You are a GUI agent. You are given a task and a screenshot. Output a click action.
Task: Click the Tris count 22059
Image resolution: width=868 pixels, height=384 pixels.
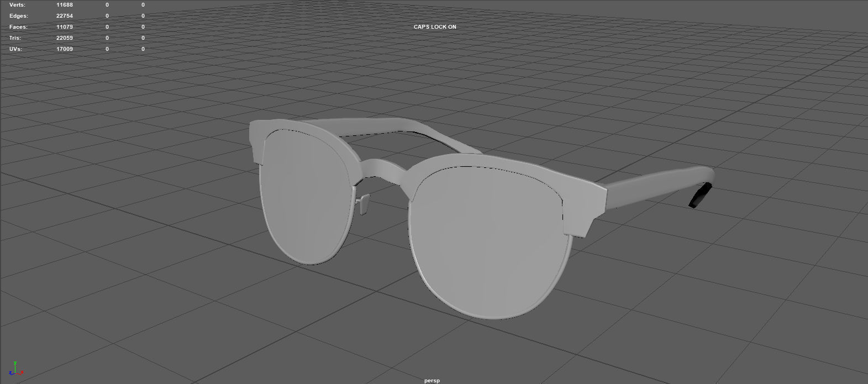(x=64, y=38)
